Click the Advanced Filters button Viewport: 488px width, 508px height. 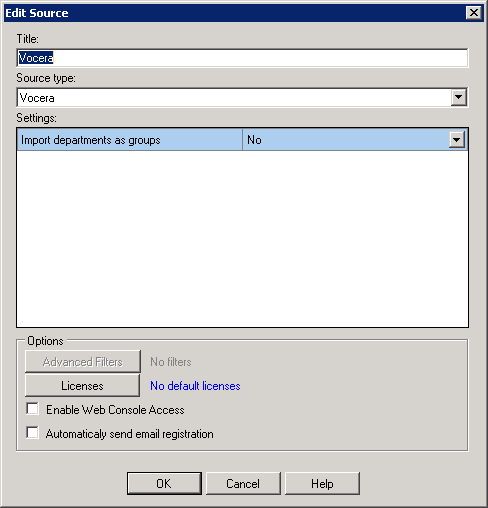coord(83,362)
